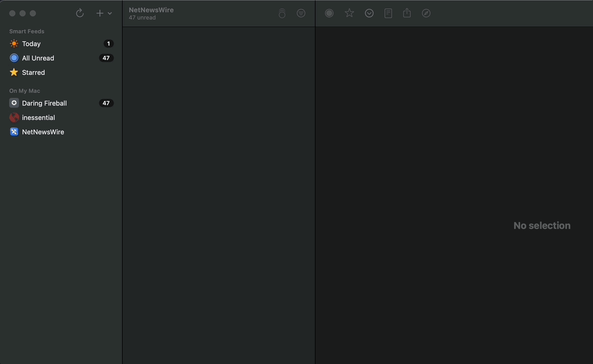This screenshot has height=364, width=593.
Task: Click the Daring Fireball feed icon
Action: pyautogui.click(x=14, y=103)
